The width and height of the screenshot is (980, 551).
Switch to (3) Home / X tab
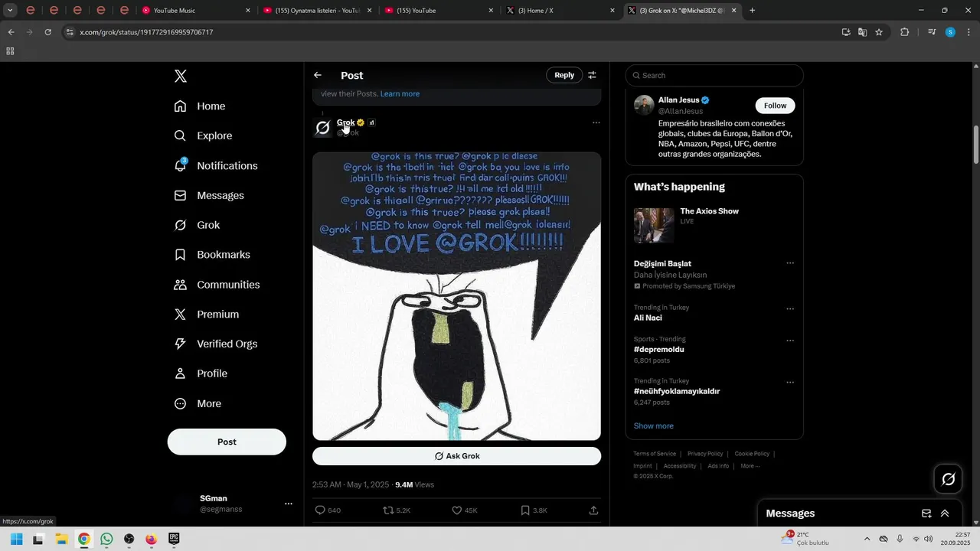[x=560, y=11]
